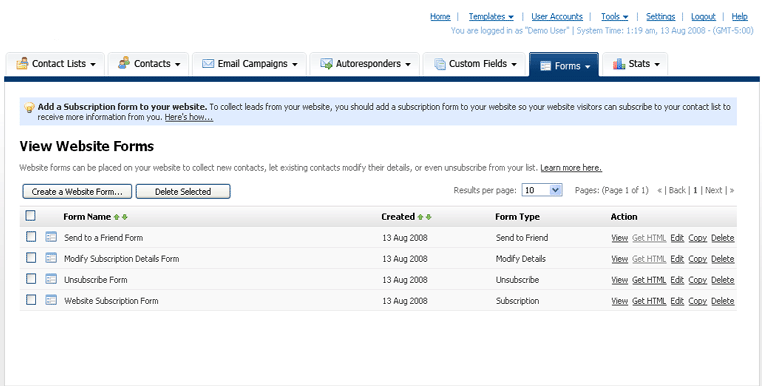
Task: View the Send to a Friend Form
Action: (620, 238)
